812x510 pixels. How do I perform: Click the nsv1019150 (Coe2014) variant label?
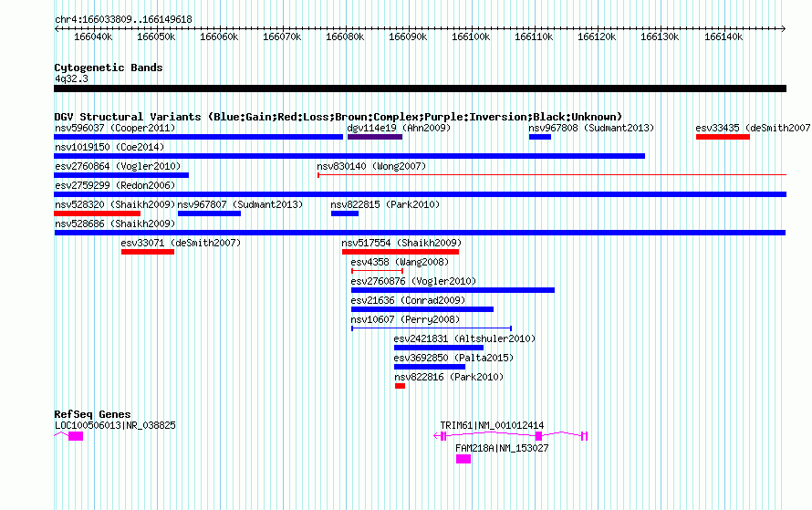point(109,147)
